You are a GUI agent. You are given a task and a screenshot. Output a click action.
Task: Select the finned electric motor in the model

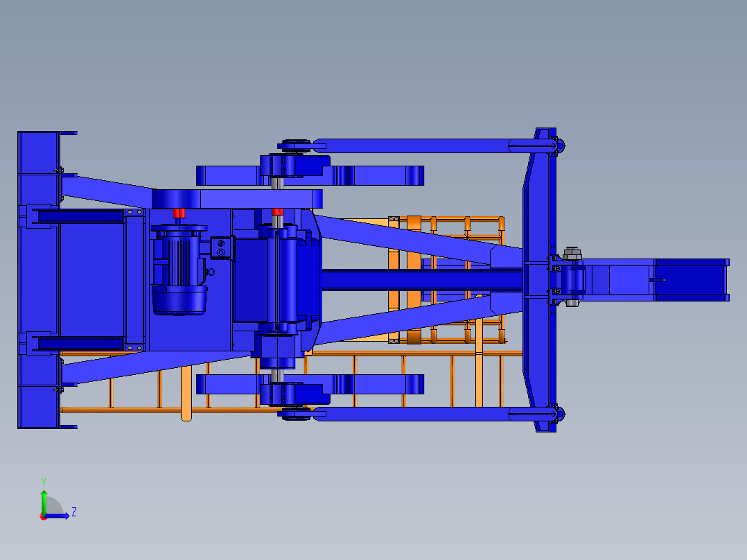click(179, 270)
